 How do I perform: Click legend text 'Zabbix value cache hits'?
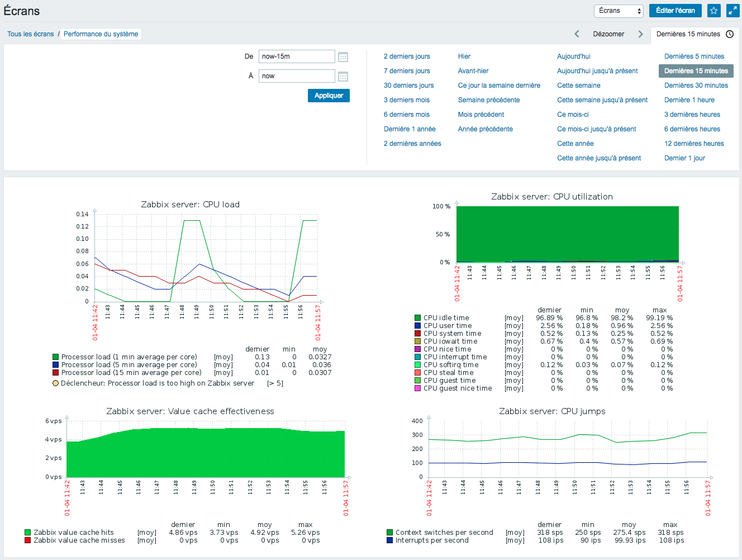tap(74, 533)
